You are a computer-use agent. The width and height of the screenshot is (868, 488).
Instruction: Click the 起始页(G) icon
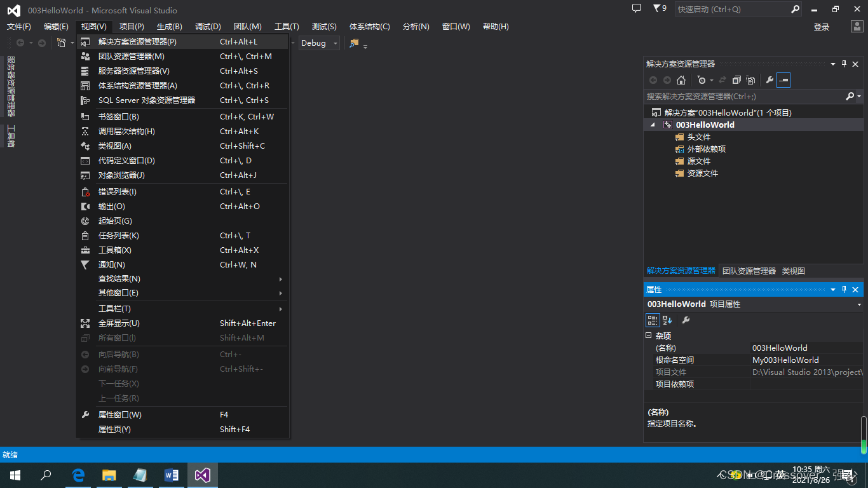(x=85, y=220)
